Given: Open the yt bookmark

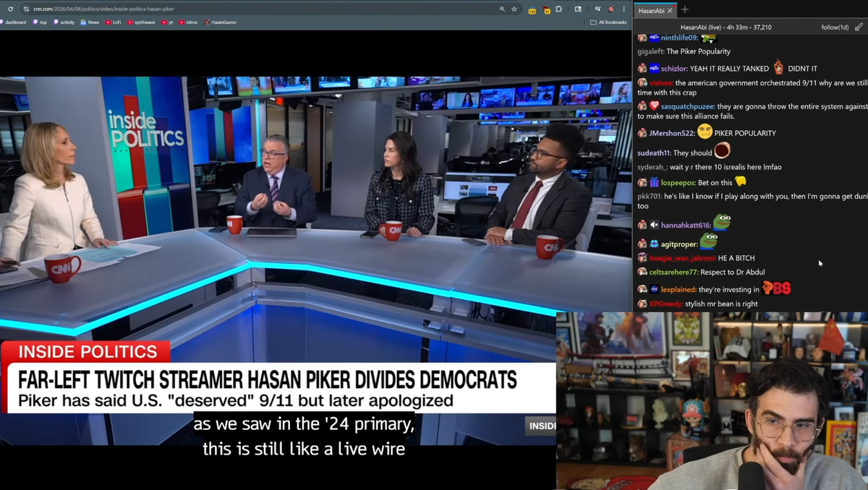Looking at the screenshot, I should [167, 22].
